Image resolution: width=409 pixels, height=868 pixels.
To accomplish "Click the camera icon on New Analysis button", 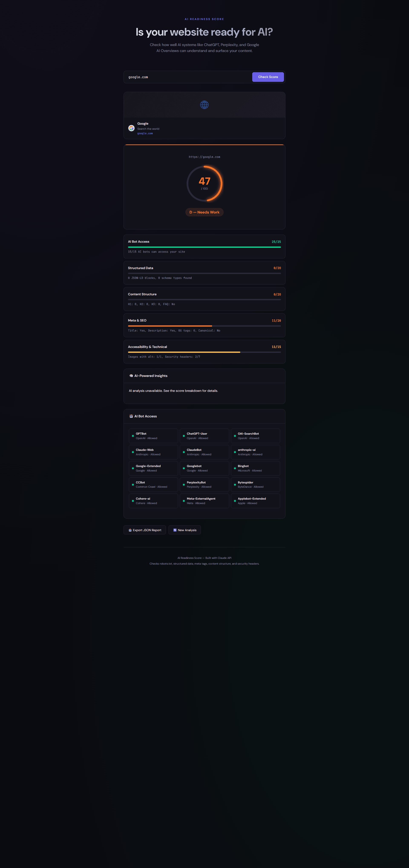I will (x=174, y=530).
